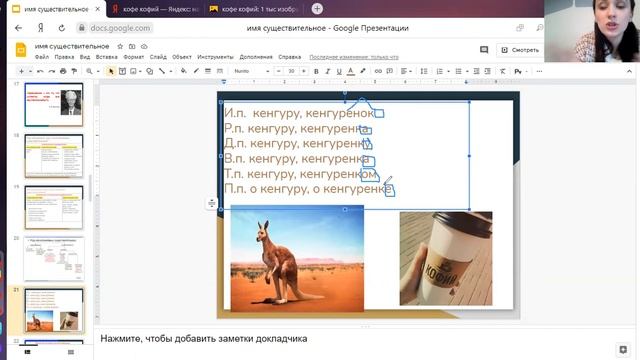The width and height of the screenshot is (640, 360).
Task: Open the border weight options
Action: [x=208, y=71]
